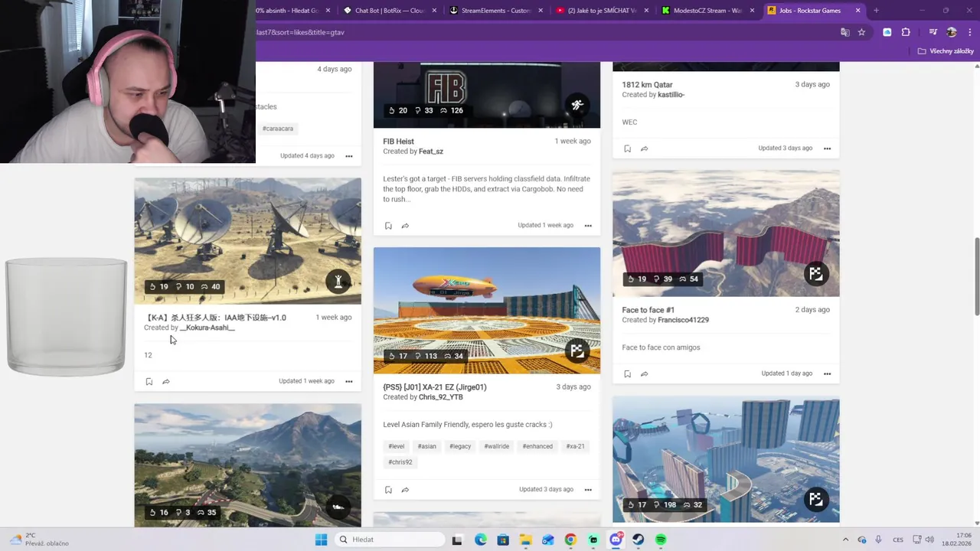The height and width of the screenshot is (551, 980).
Task: Open the browser extensions puzzle icon
Action: point(906,32)
